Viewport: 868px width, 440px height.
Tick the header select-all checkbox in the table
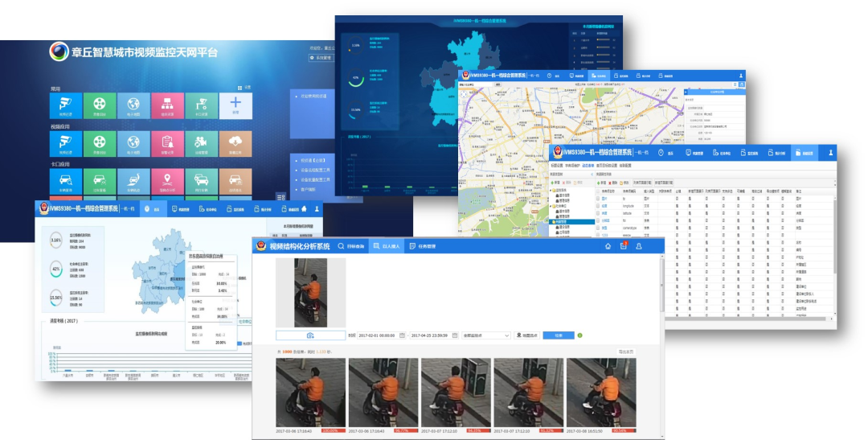597,191
